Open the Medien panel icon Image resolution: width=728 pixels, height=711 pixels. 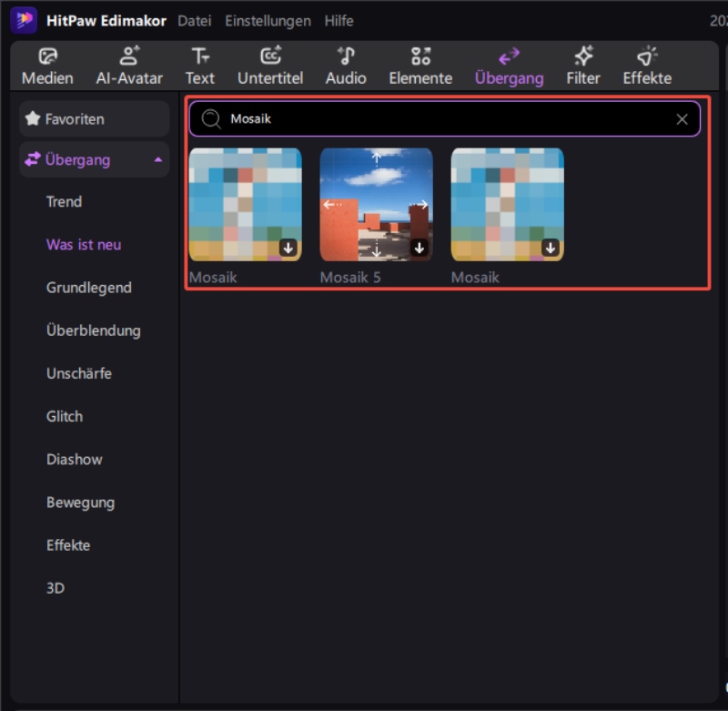pos(47,56)
